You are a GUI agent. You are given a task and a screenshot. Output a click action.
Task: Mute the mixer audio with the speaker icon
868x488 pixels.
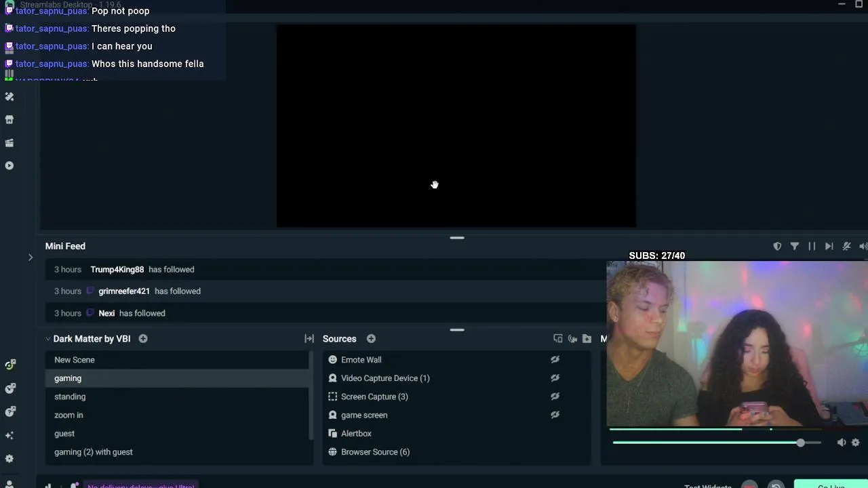coord(842,443)
